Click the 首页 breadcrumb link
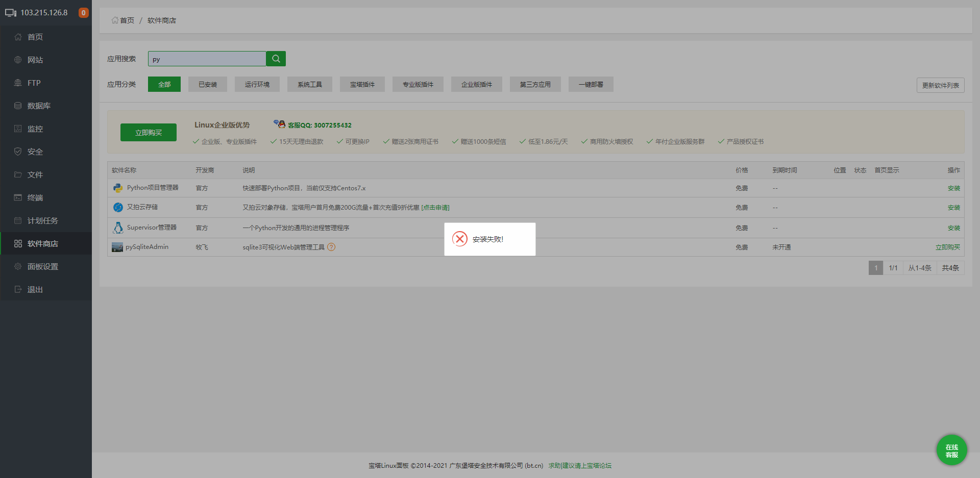This screenshot has height=478, width=980. point(127,20)
